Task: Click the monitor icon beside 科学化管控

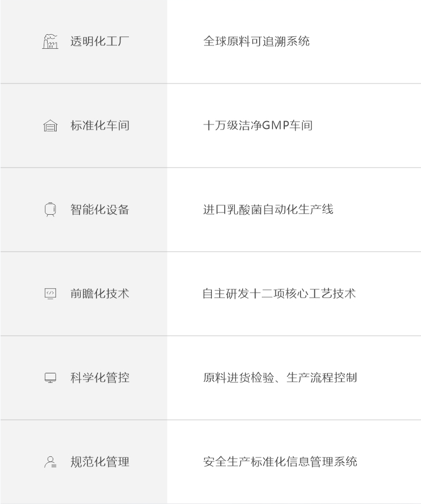Action: (x=50, y=378)
